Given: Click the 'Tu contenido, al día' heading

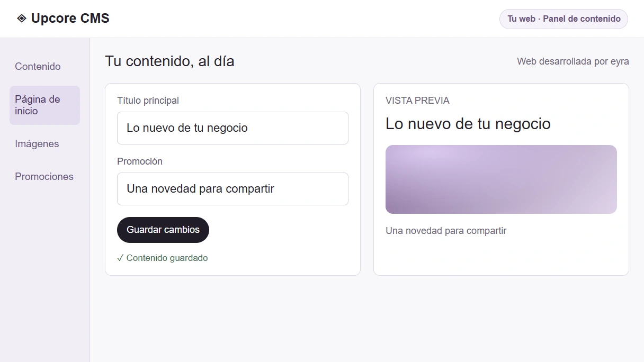Looking at the screenshot, I should 169,61.
